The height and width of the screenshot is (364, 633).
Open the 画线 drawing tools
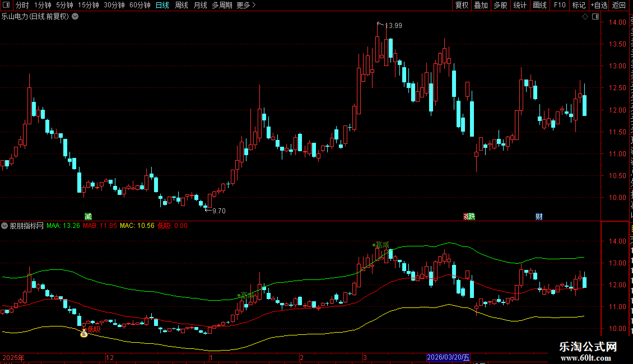click(539, 5)
